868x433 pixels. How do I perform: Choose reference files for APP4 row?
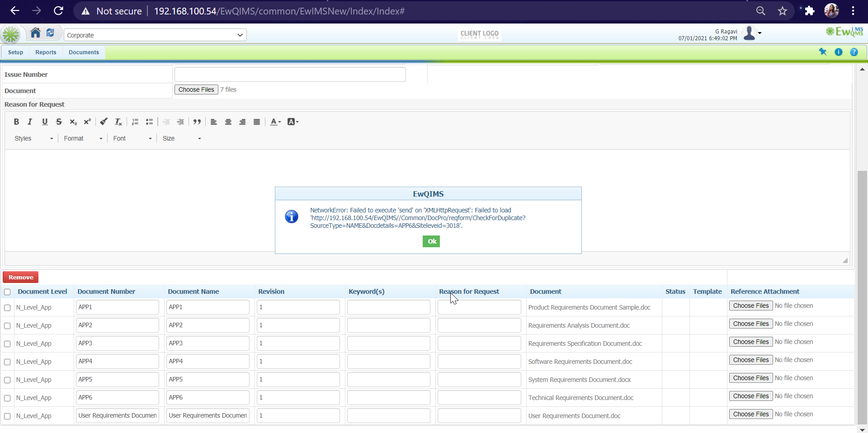751,360
